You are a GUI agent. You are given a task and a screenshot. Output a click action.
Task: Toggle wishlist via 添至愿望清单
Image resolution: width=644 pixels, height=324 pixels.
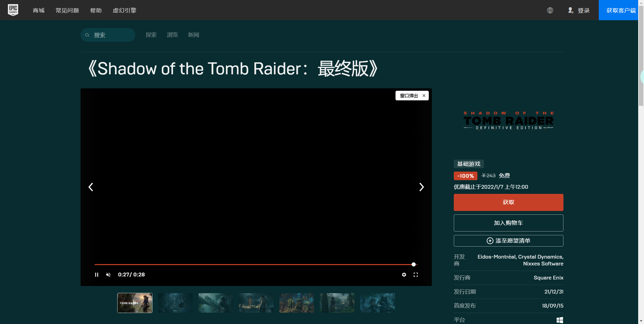508,240
